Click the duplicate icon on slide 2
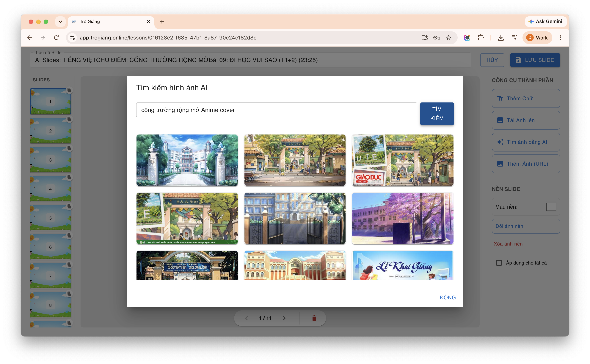The height and width of the screenshot is (364, 590). click(69, 119)
